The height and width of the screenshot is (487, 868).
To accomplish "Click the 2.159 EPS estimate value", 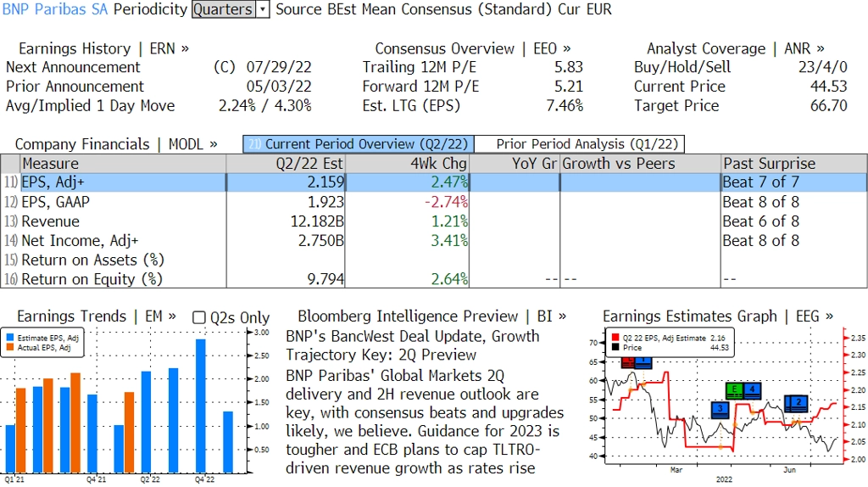I will (x=325, y=182).
